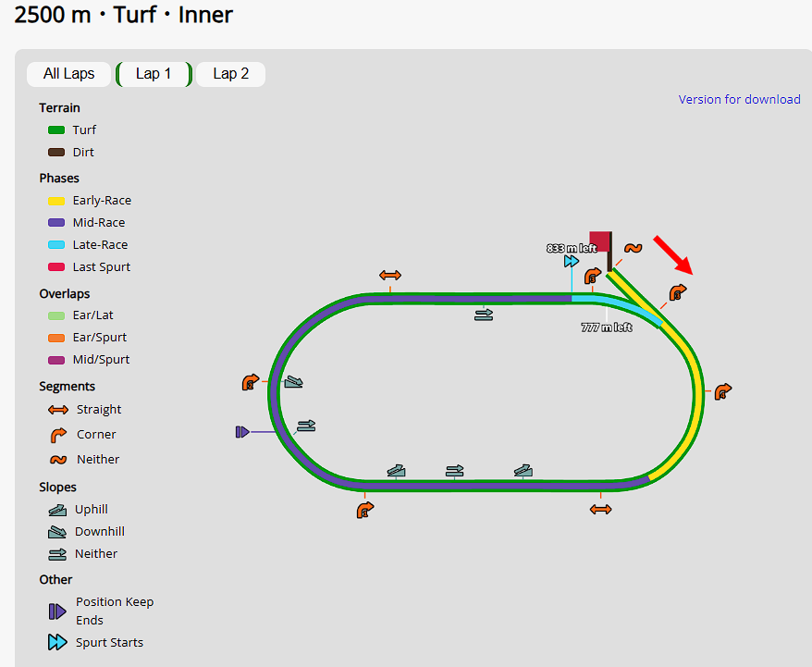
Task: Click the Uphill icon in the Slopes legend
Action: pyautogui.click(x=57, y=510)
